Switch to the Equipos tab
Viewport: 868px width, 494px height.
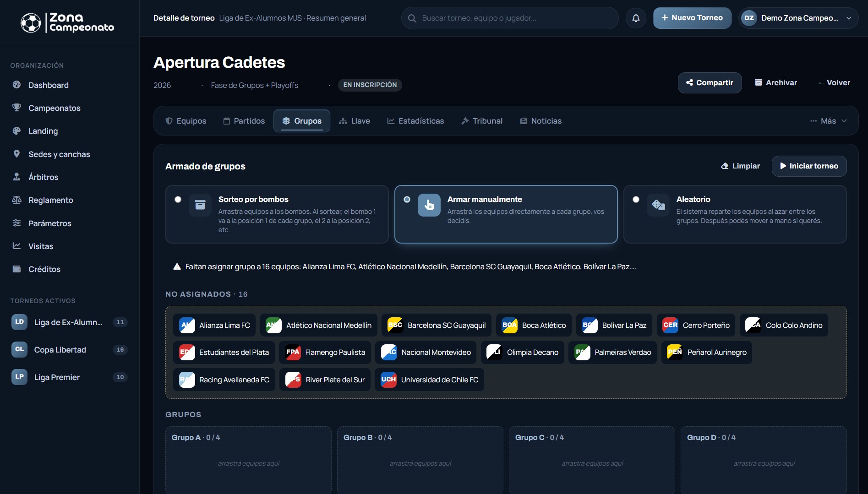tap(186, 121)
